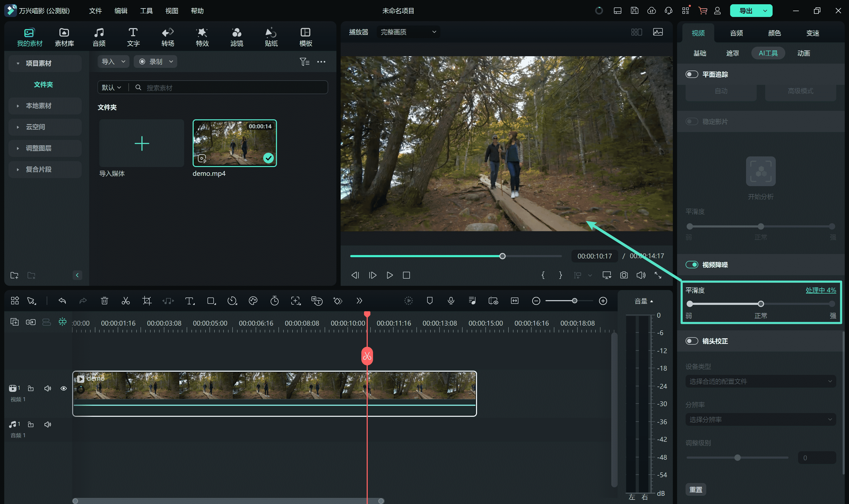Click the 导入媒体 add media tile
The image size is (849, 504).
(x=142, y=143)
